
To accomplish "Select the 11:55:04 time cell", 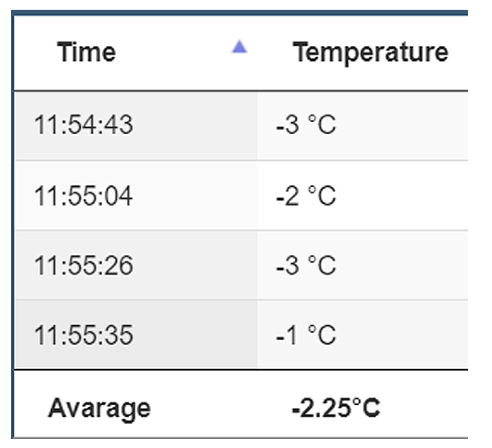I will point(83,196).
